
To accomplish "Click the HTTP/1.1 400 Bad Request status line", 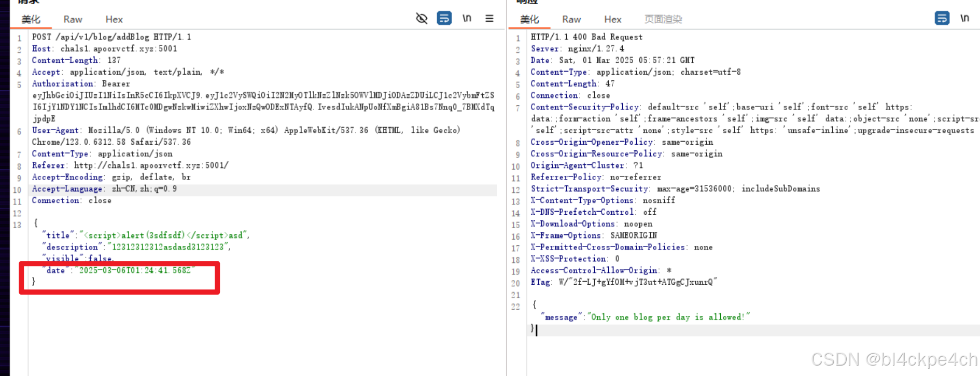I will click(x=586, y=37).
